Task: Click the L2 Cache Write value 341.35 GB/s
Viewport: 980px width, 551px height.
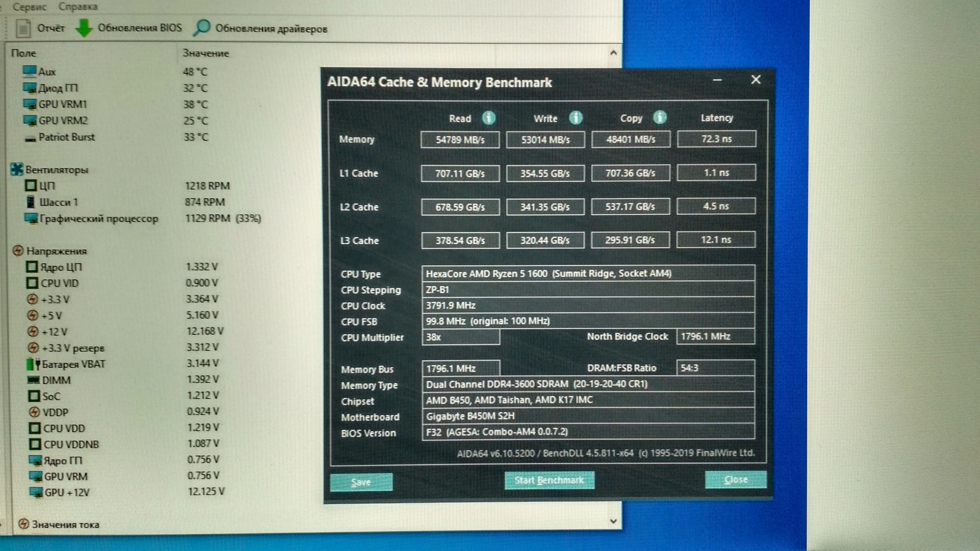Action: click(546, 207)
